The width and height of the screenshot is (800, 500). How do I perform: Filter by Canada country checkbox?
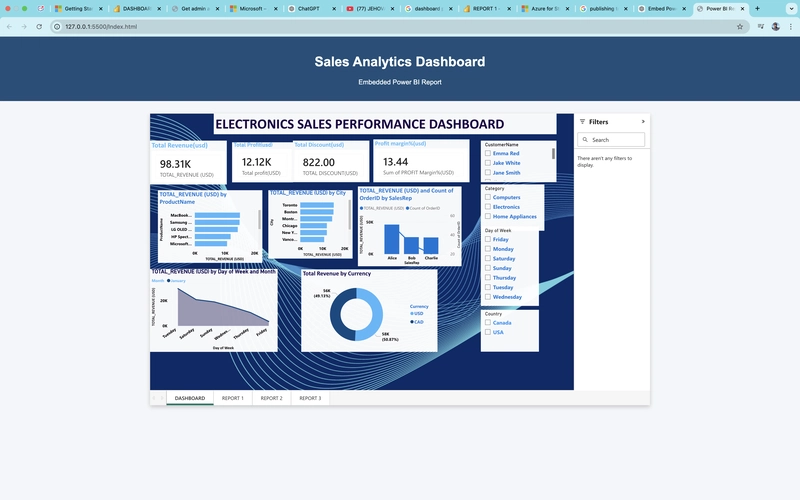point(488,322)
